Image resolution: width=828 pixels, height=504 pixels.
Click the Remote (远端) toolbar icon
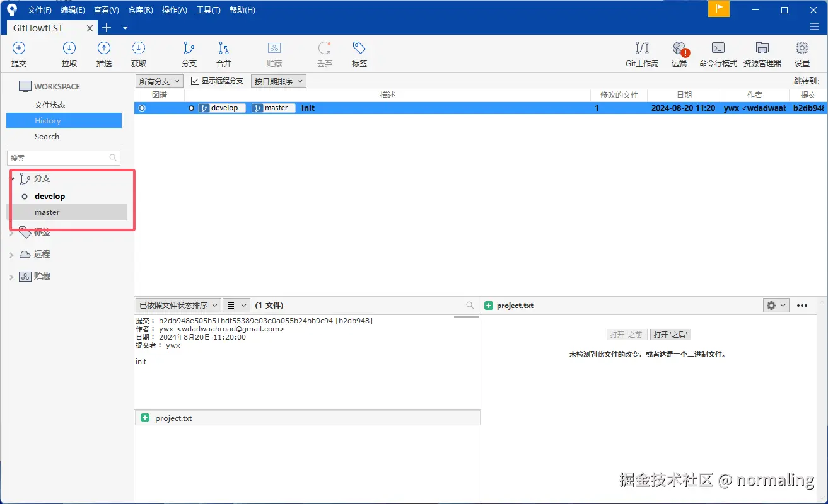[679, 49]
